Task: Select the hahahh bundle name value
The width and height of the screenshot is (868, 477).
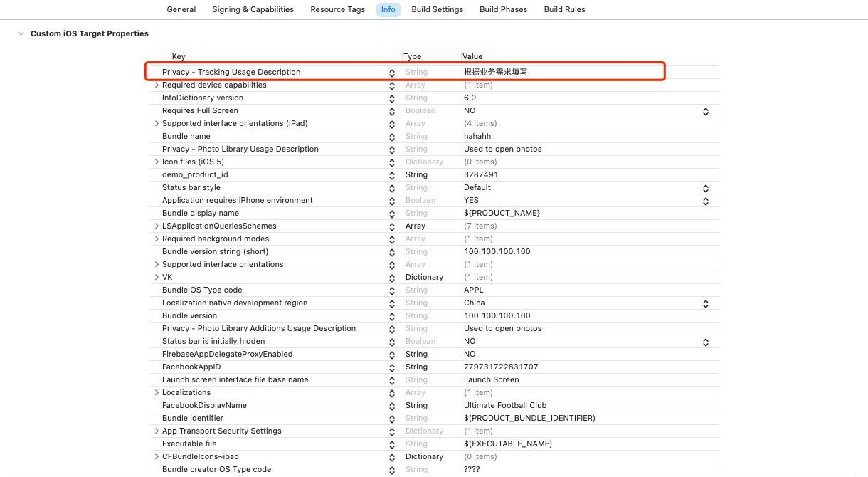Action: click(x=477, y=136)
